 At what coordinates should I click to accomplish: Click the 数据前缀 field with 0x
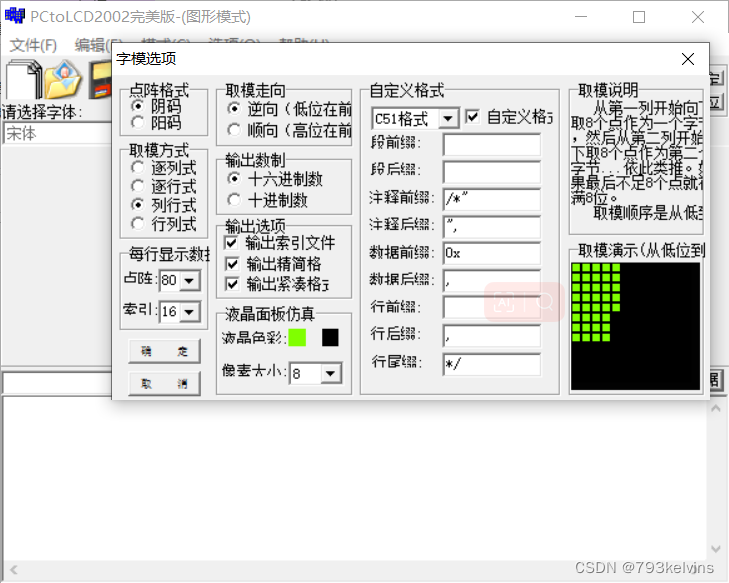[x=492, y=253]
